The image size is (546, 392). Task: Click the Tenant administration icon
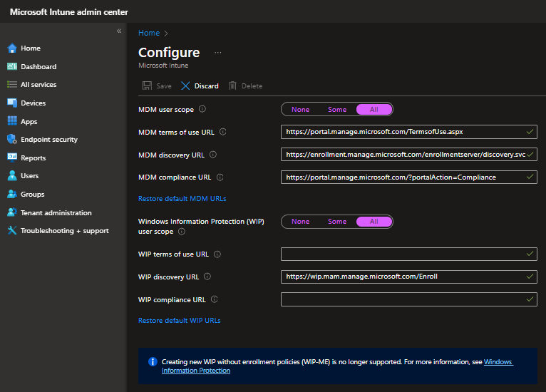click(12, 212)
